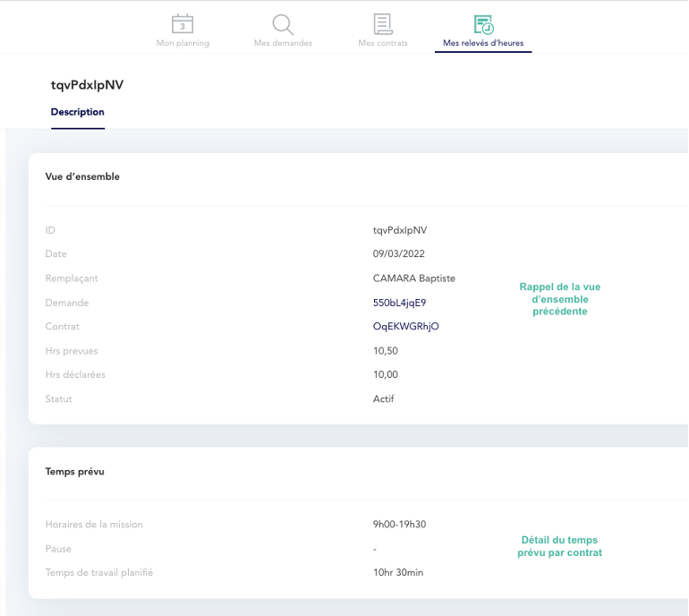Click the Statut value Actif
Screen dimensions: 689x616
coord(383,399)
